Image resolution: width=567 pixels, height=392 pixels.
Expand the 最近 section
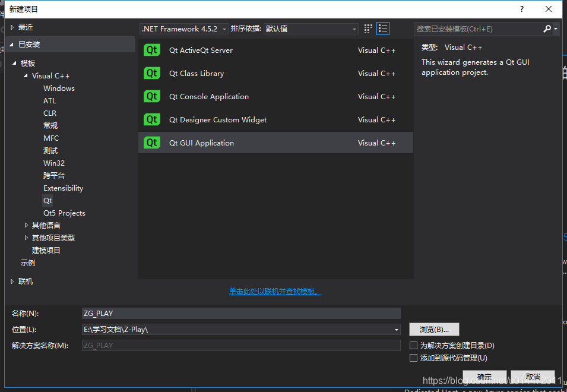coord(12,27)
